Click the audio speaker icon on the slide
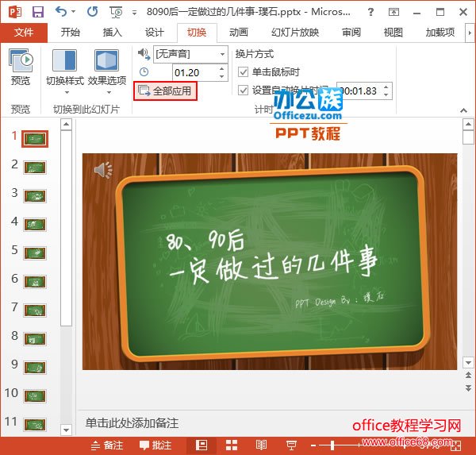The width and height of the screenshot is (476, 455). point(103,170)
